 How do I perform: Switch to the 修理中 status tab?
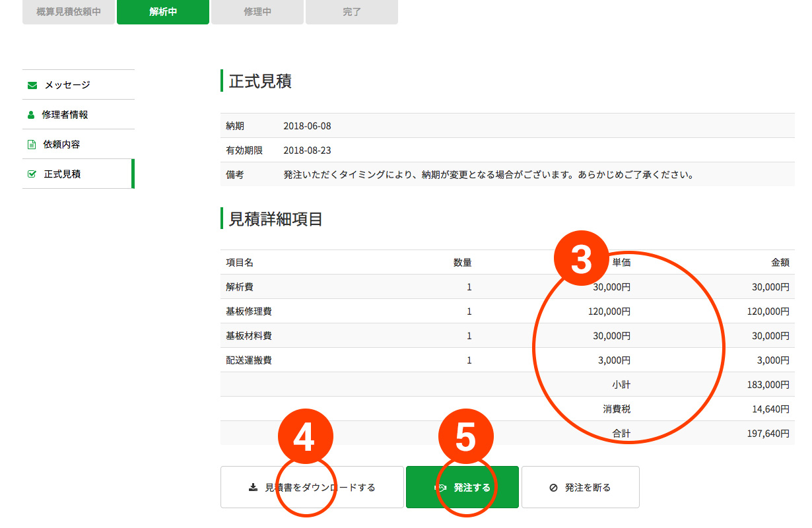coord(257,12)
